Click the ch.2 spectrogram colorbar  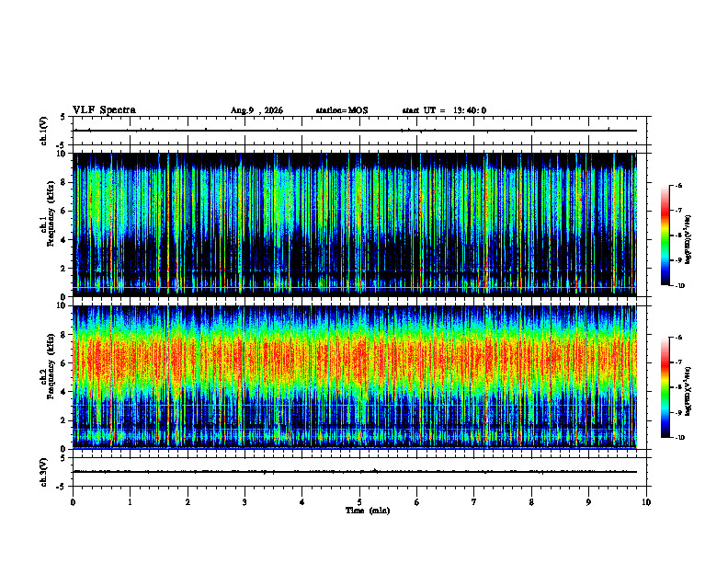tap(665, 387)
